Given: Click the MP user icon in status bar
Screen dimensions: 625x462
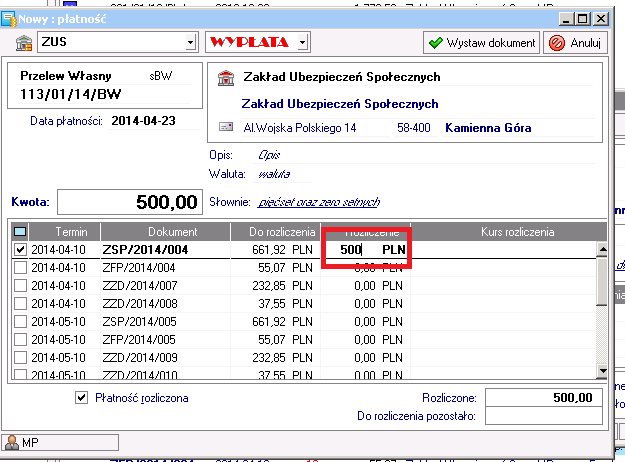Looking at the screenshot, I should [x=12, y=442].
